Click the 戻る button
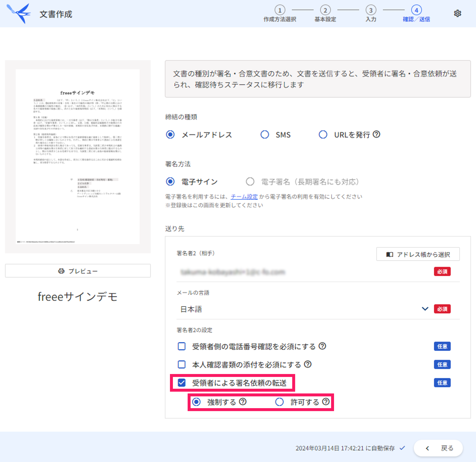The image size is (476, 462). click(x=438, y=448)
